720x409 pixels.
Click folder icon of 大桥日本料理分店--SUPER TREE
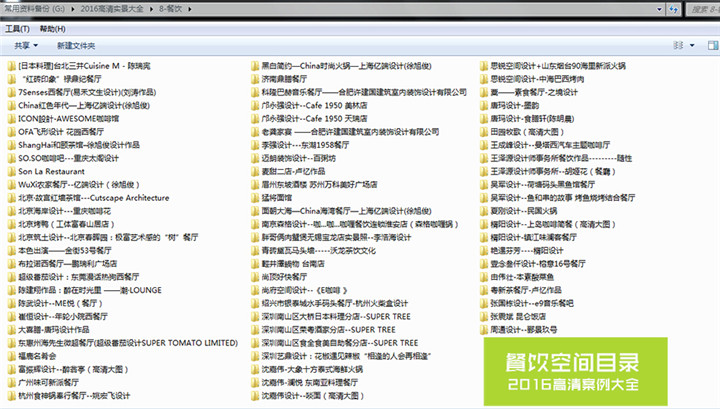coord(255,317)
